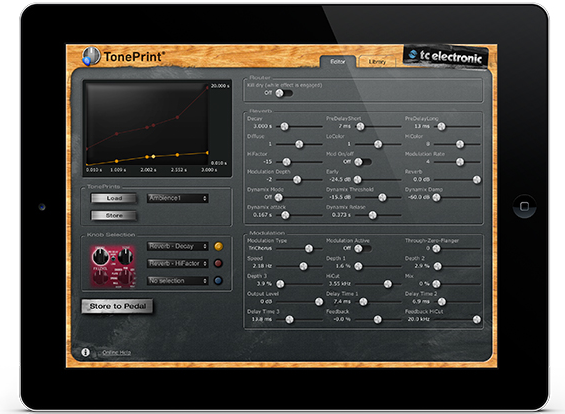
Task: Open the Online Help link
Action: [116, 352]
